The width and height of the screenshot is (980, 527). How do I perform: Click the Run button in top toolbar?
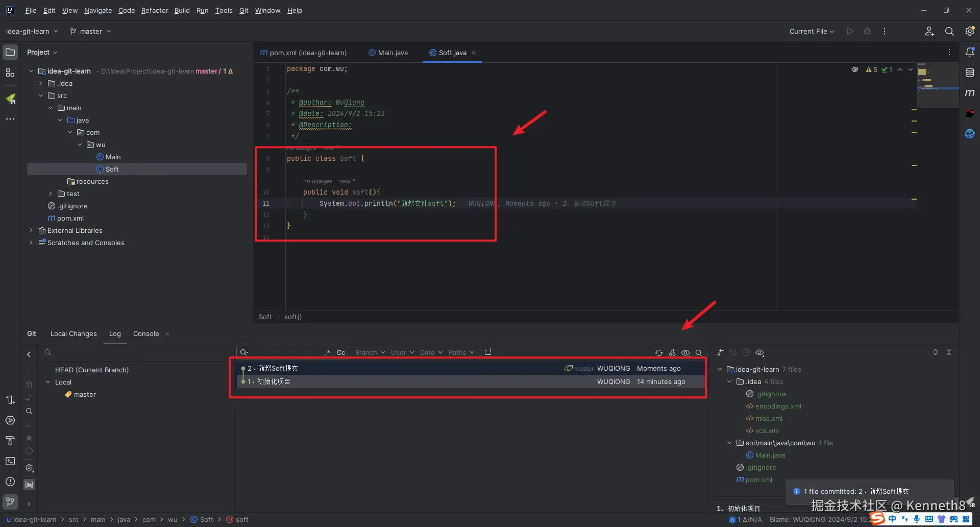coord(850,31)
